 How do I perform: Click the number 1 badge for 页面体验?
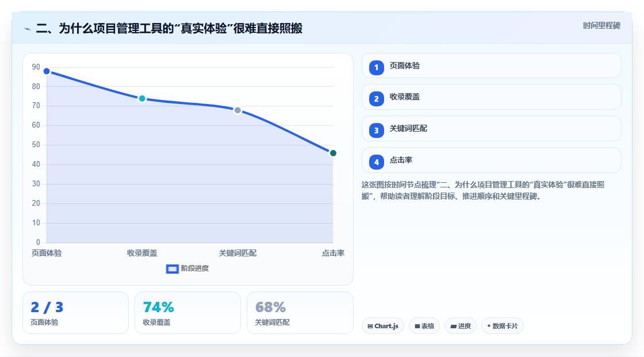[x=376, y=67]
